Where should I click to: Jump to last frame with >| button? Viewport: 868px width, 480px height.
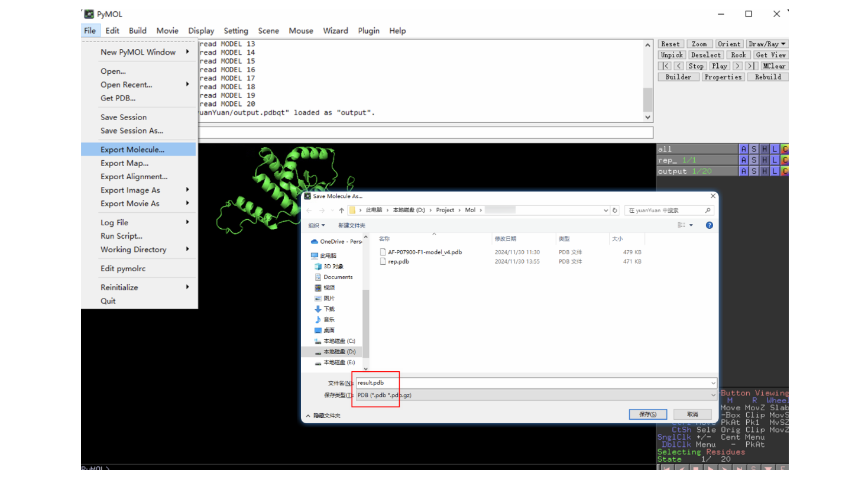pyautogui.click(x=751, y=66)
